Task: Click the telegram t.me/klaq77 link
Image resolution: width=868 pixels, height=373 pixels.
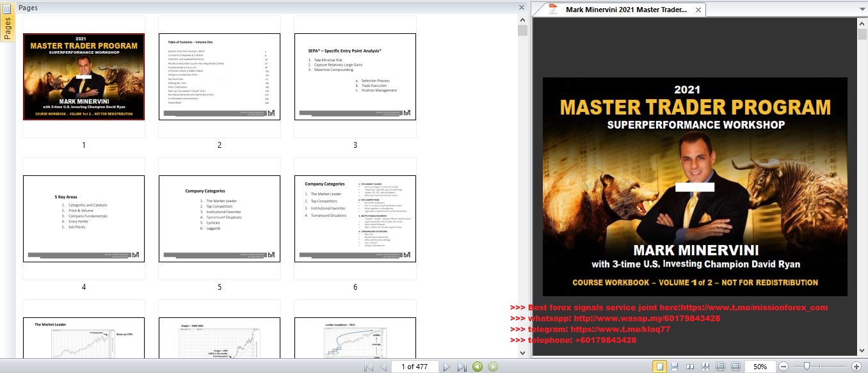Action: coord(620,329)
